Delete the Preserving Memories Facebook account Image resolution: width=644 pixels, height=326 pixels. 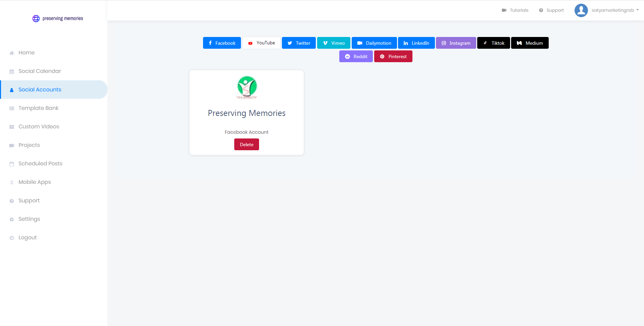tap(247, 145)
